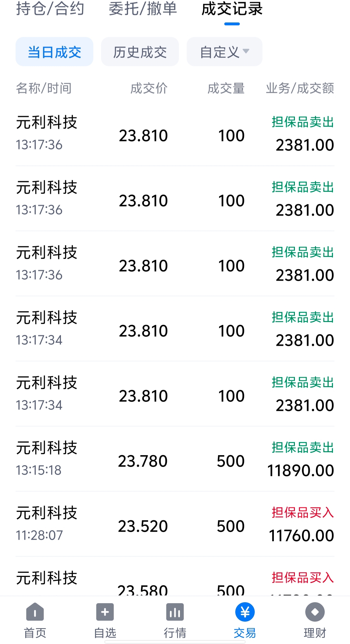Open 元利科技 buy record at 11:28:07
Viewport: 350px width, 644px height.
click(x=175, y=524)
